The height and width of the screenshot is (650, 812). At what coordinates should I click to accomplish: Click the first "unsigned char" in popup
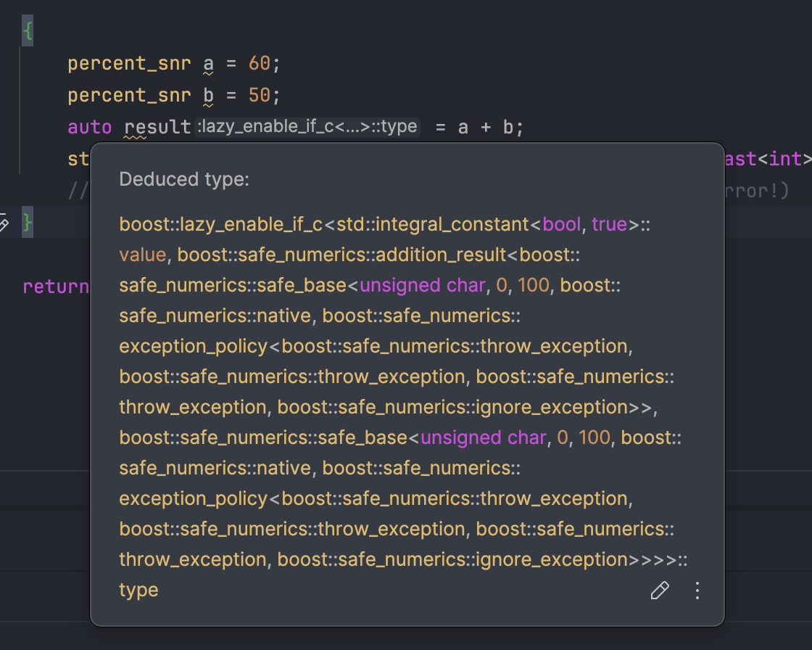[x=422, y=286]
